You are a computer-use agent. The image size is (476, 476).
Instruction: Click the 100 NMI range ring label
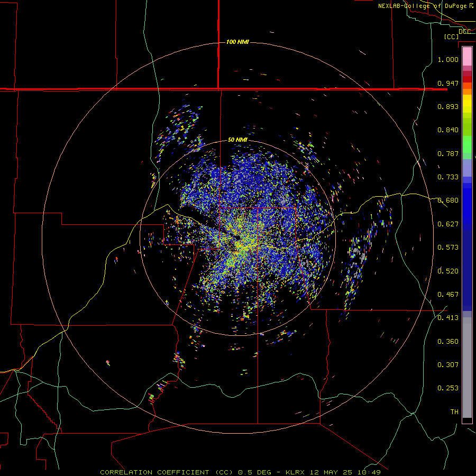click(x=237, y=42)
